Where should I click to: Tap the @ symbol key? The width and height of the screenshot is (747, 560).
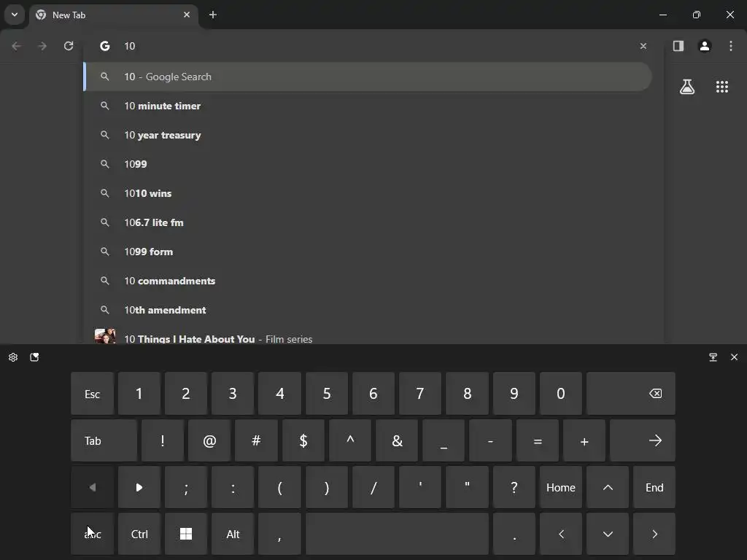pos(209,440)
